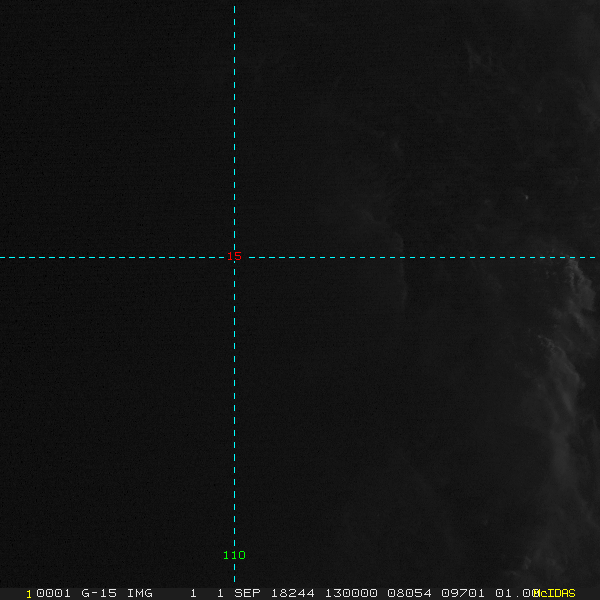Click the white dashed latitude line at left edge
Image resolution: width=600 pixels, height=600 pixels.
[8, 257]
